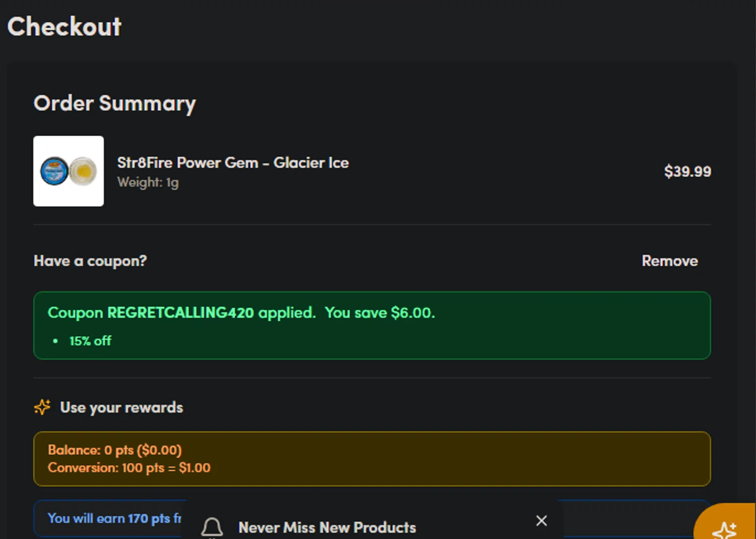This screenshot has width=756, height=539.
Task: Click the notification bell icon
Action: click(212, 527)
